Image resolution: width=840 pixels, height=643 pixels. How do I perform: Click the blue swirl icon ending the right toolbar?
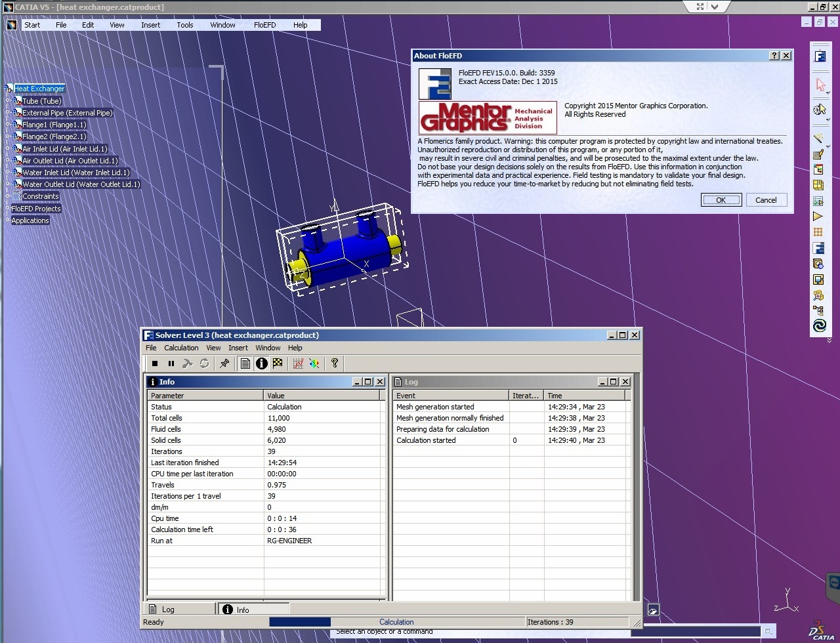(819, 326)
